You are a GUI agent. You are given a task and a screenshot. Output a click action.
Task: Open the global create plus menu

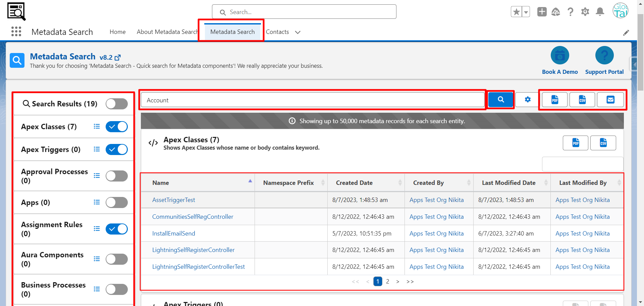pyautogui.click(x=542, y=12)
